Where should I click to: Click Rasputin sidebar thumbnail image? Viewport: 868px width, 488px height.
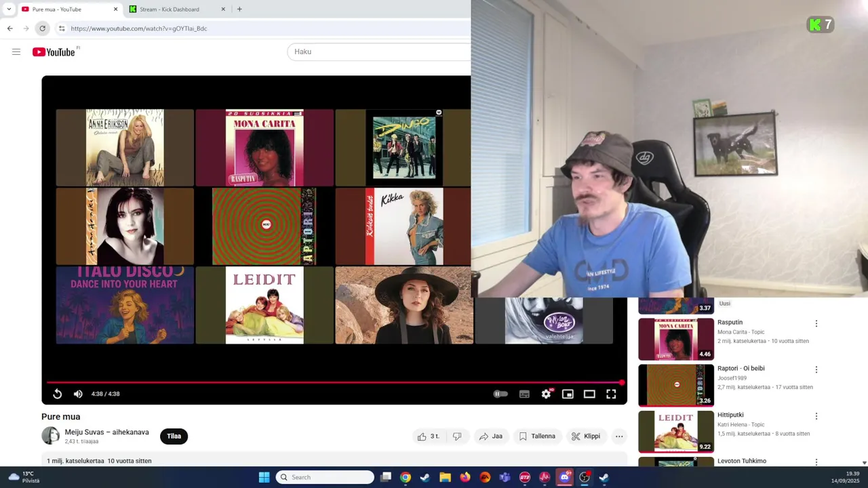point(676,340)
